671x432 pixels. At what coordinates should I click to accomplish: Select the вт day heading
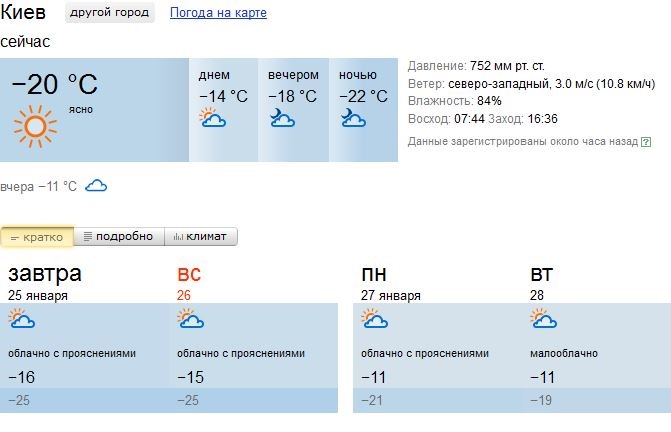[541, 275]
